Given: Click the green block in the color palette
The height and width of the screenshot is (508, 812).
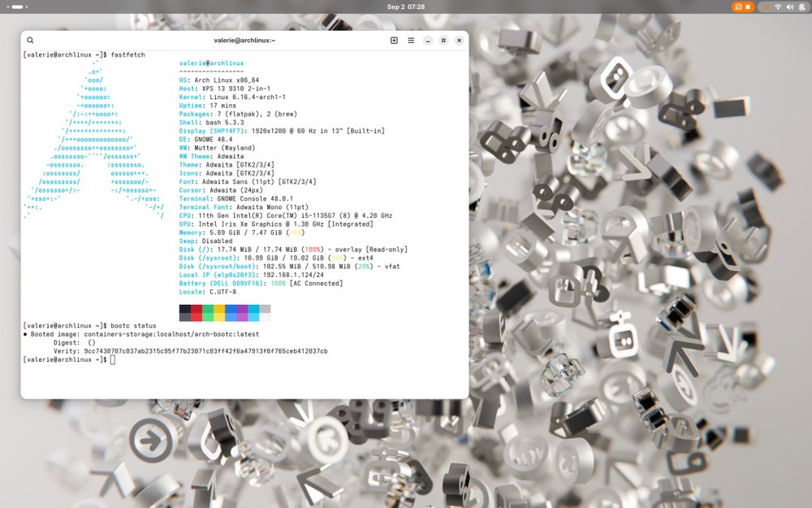Looking at the screenshot, I should tap(208, 313).
